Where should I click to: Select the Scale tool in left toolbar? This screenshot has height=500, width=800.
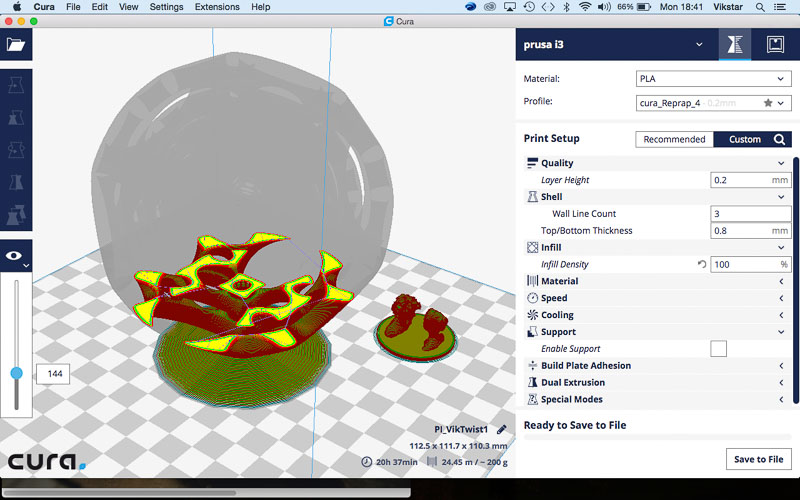[x=16, y=117]
